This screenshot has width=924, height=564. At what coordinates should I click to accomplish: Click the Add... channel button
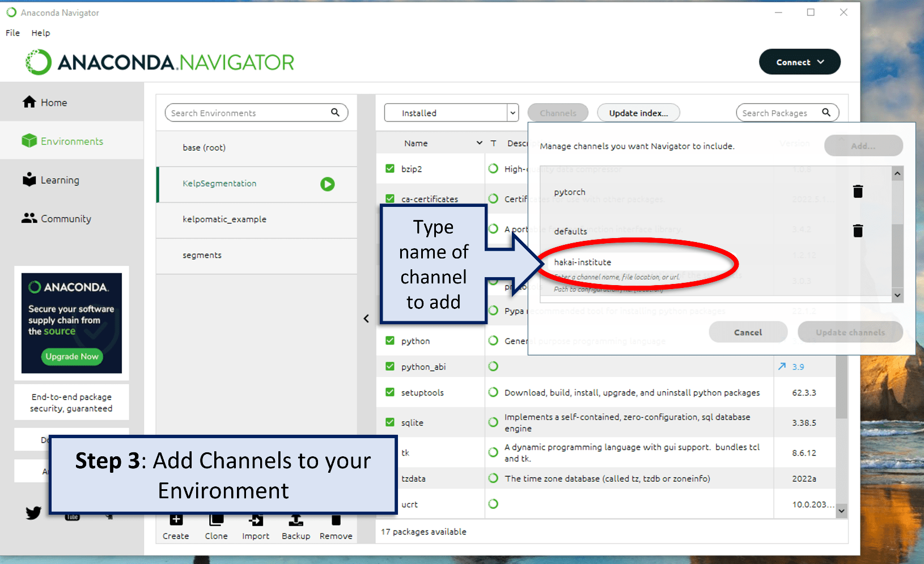pos(863,146)
